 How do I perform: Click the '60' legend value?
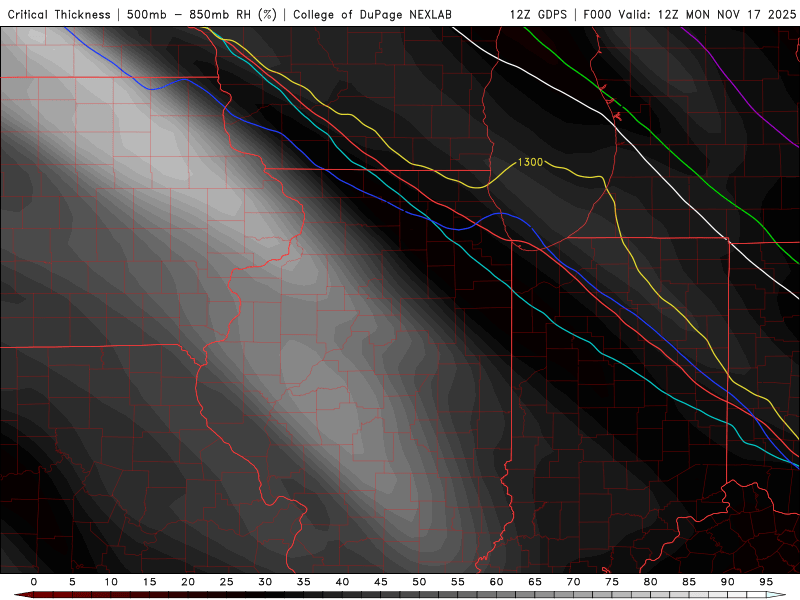496,582
